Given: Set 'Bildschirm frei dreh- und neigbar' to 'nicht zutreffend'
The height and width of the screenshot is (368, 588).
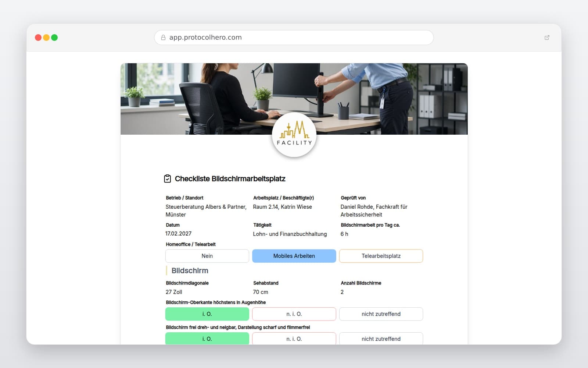Looking at the screenshot, I should point(381,339).
